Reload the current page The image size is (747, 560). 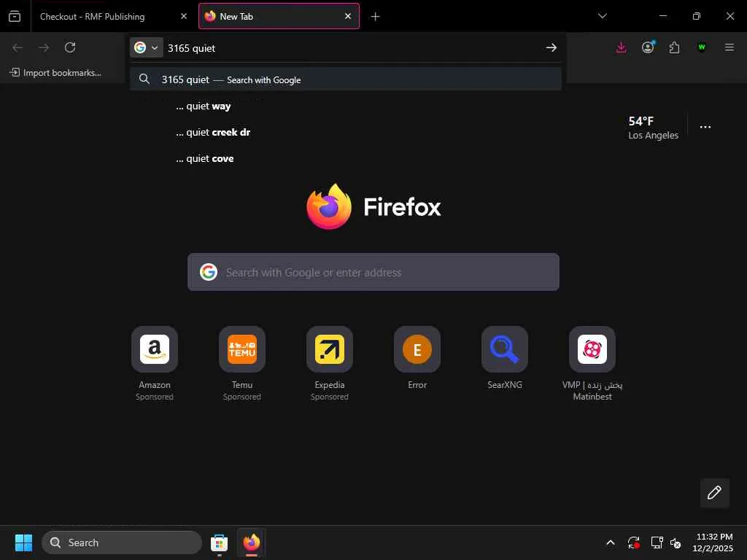point(70,47)
